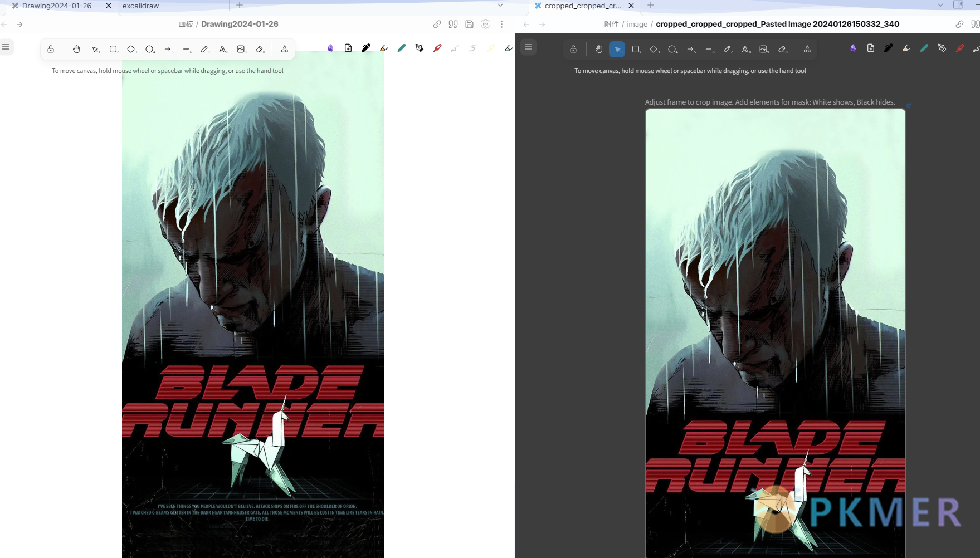This screenshot has width=980, height=558.
Task: Select Hand tool in left Drawing pane
Action: (x=76, y=49)
